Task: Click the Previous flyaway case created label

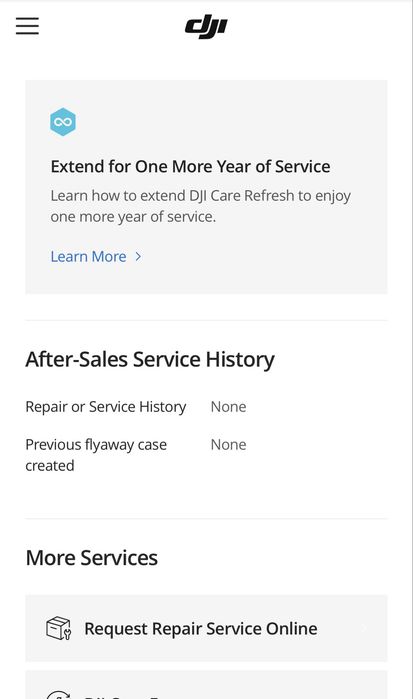Action: coord(96,455)
